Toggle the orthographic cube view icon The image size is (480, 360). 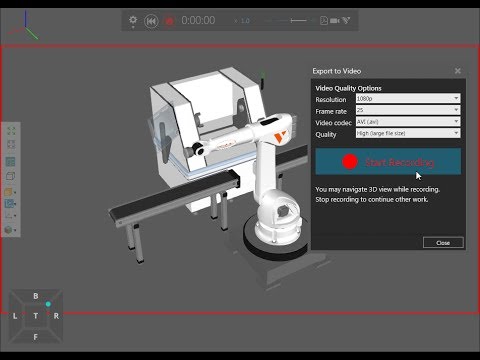[10, 176]
